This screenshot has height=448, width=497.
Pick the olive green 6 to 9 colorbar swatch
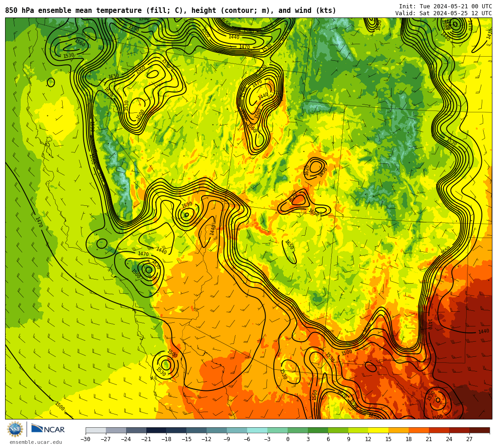[338, 430]
